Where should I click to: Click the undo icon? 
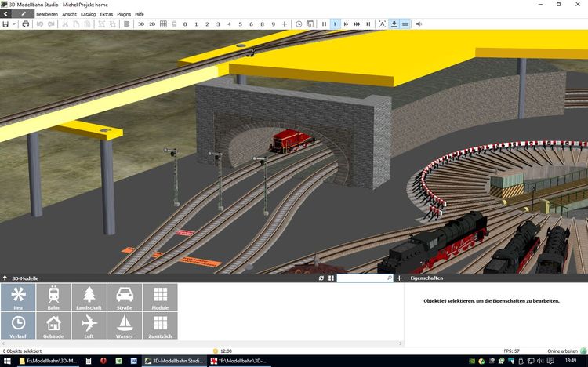tap(40, 24)
